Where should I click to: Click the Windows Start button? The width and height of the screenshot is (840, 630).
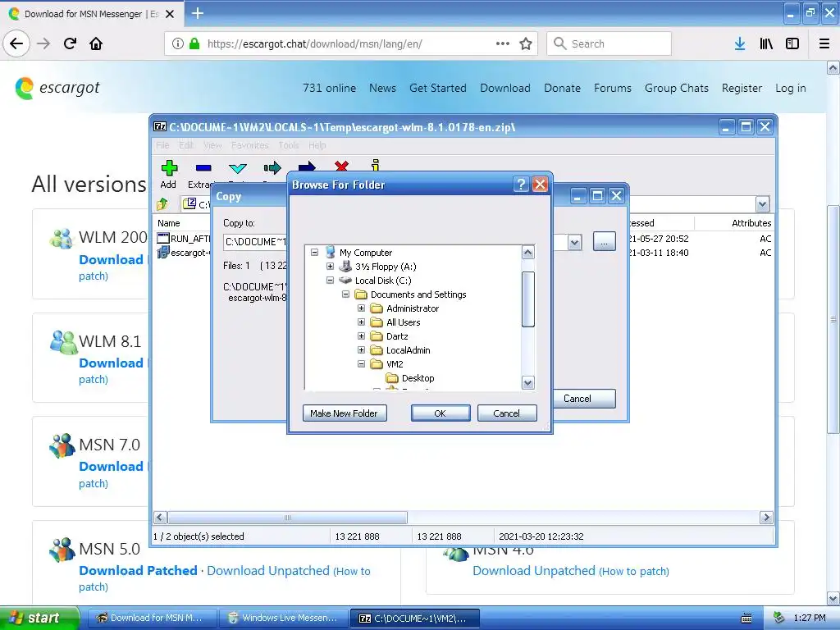[39, 618]
